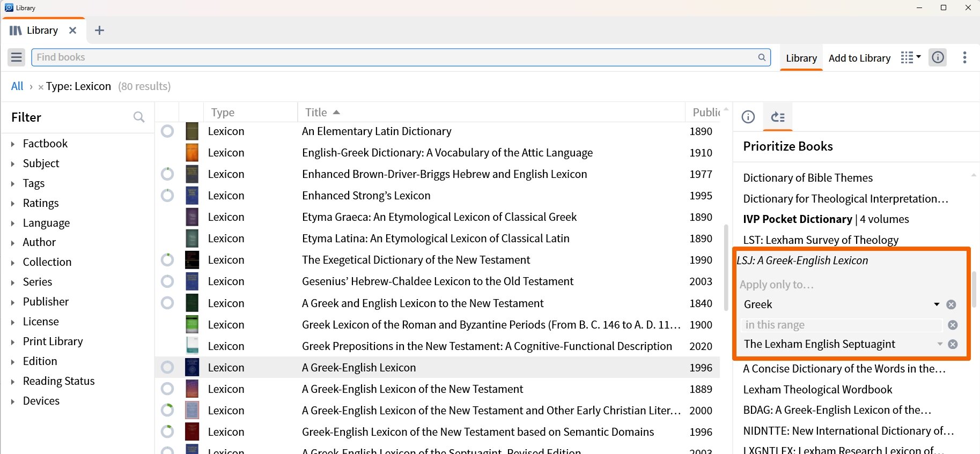The height and width of the screenshot is (454, 980).
Task: Switch to the Library tab in toolbar
Action: (x=801, y=58)
